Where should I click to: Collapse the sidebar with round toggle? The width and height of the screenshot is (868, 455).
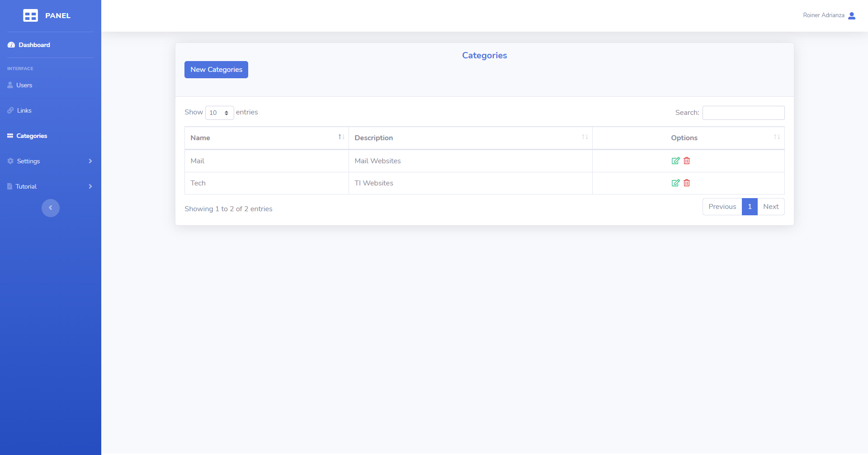(x=51, y=208)
